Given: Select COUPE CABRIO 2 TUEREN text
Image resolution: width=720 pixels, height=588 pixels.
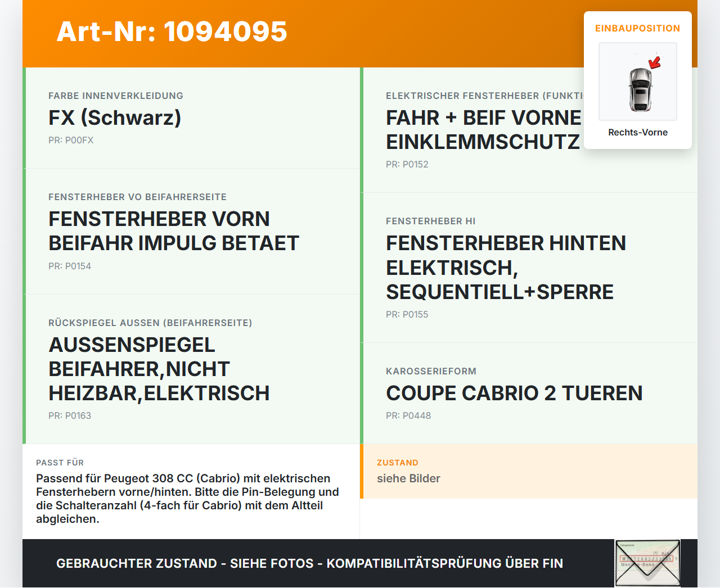Looking at the screenshot, I should (x=514, y=393).
